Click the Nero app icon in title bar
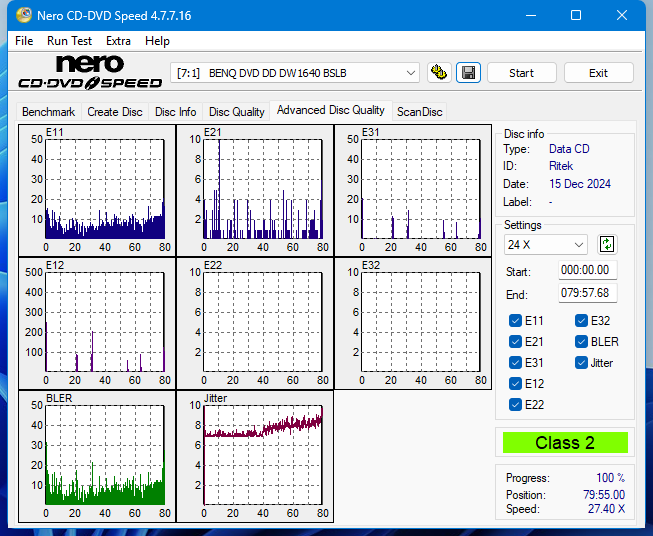 point(24,15)
